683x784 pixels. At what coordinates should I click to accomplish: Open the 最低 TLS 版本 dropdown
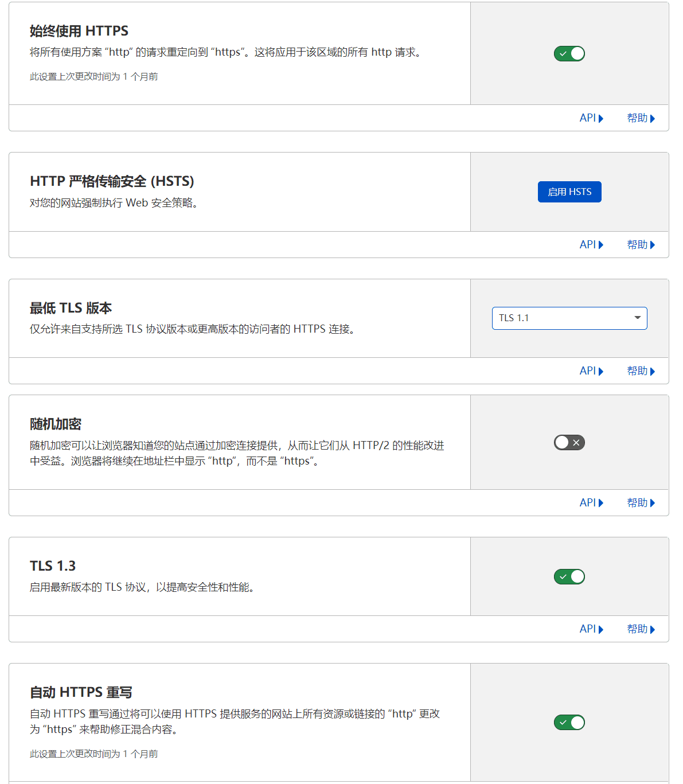[x=569, y=318]
